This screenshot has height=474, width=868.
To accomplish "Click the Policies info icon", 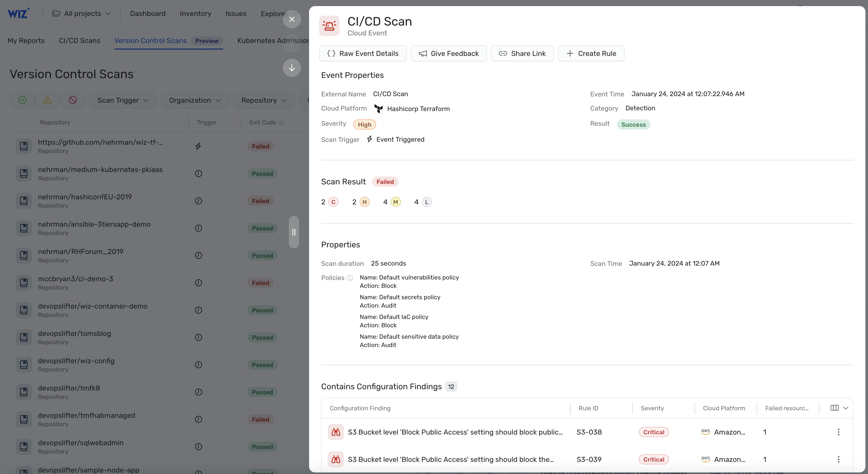I will pos(350,278).
